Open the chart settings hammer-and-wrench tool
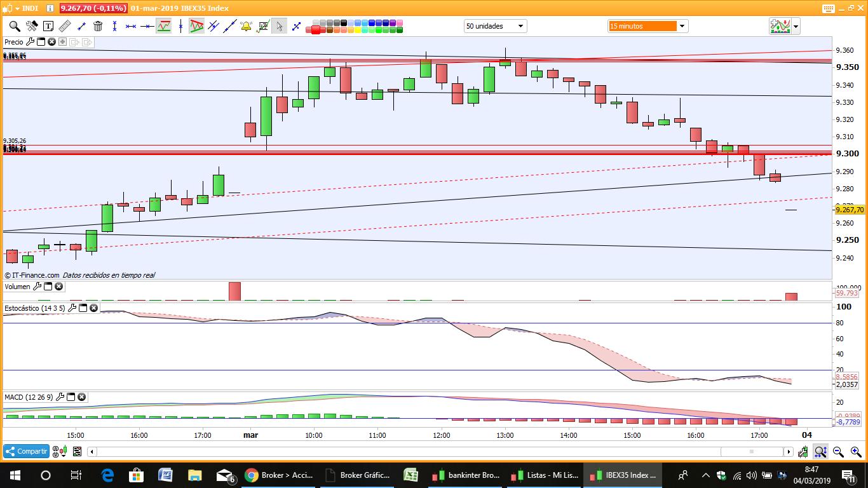 [32, 26]
